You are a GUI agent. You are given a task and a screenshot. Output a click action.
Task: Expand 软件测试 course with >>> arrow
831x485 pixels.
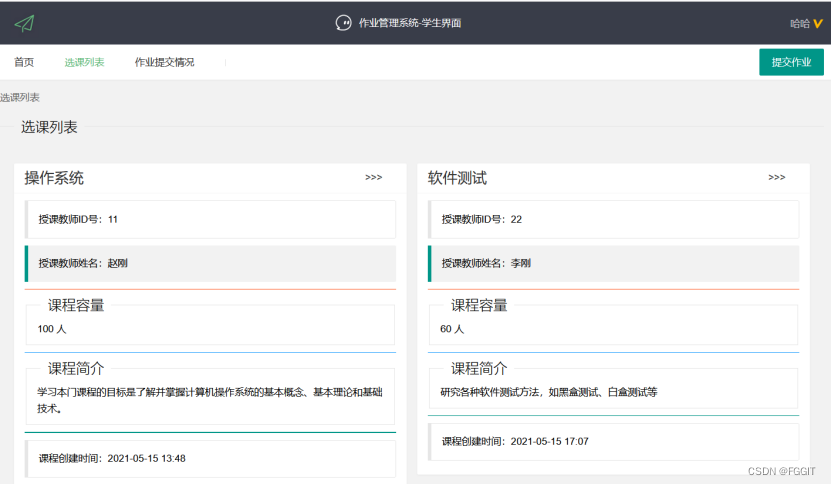point(776,178)
